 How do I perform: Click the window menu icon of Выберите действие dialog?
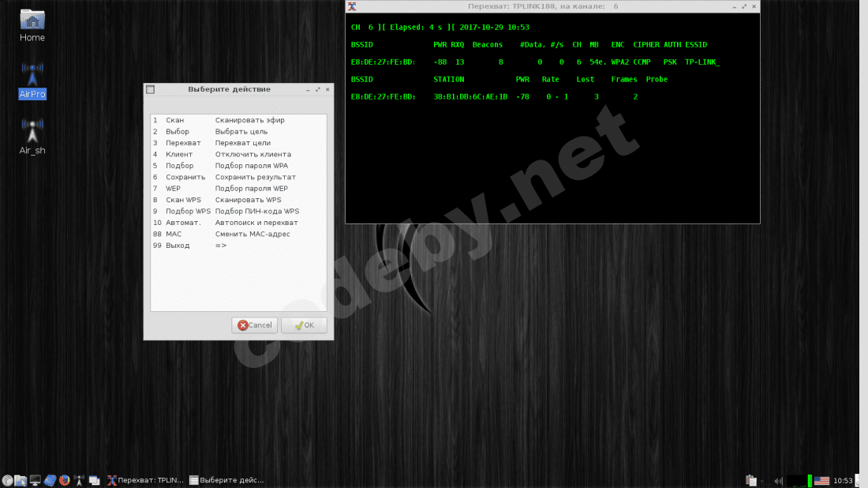click(150, 89)
